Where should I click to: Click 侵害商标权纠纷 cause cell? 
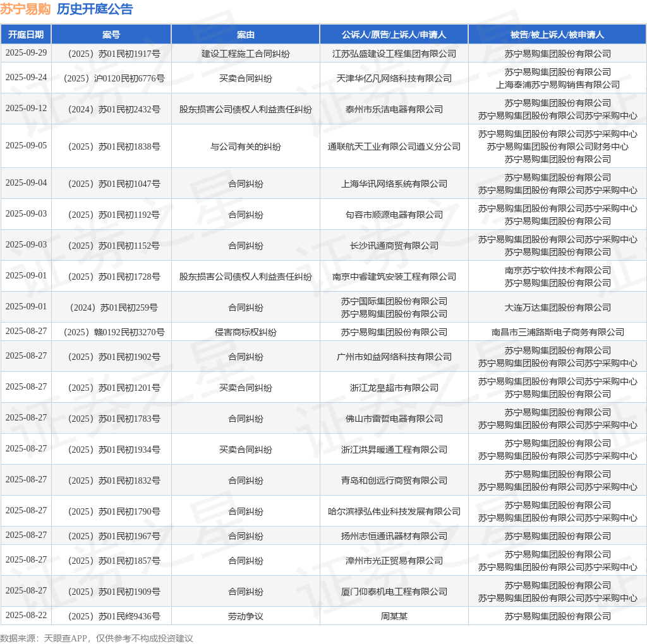pyautogui.click(x=246, y=332)
